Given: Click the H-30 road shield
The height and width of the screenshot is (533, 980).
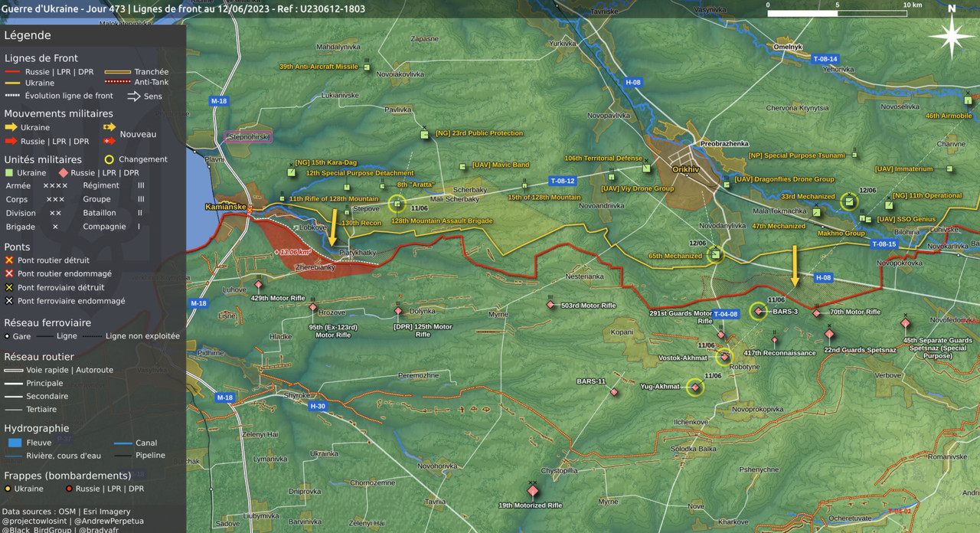Looking at the screenshot, I should tap(318, 406).
